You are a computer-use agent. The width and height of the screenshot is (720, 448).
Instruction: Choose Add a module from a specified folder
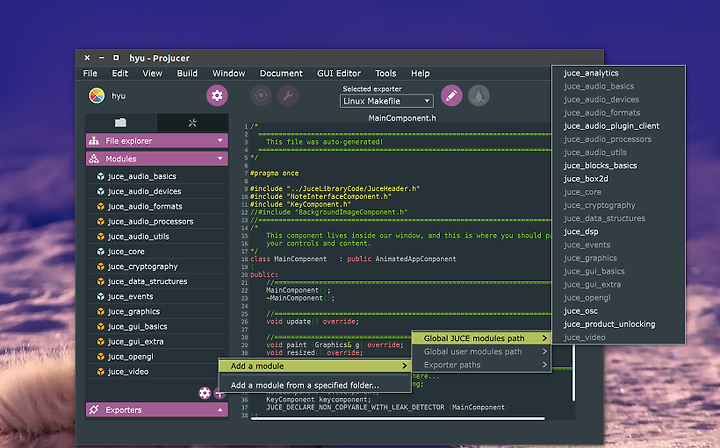pyautogui.click(x=315, y=385)
